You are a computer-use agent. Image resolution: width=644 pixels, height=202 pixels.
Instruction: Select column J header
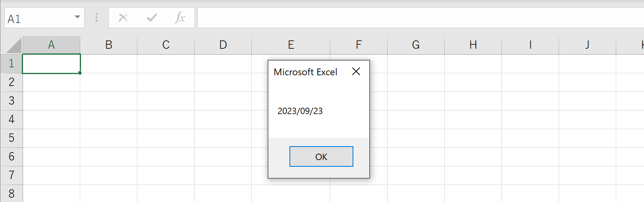[588, 45]
